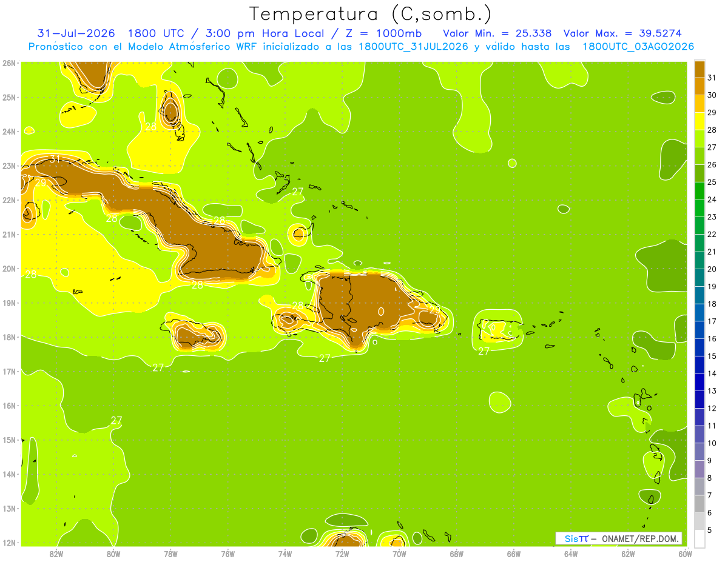Click the "12N" latitude axis label
Image resolution: width=728 pixels, height=562 pixels.
(9, 543)
